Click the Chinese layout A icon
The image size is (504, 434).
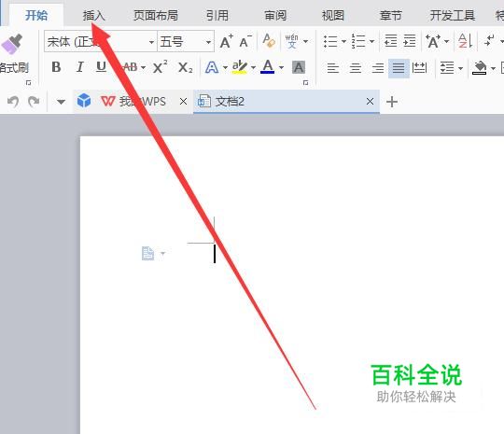click(433, 41)
